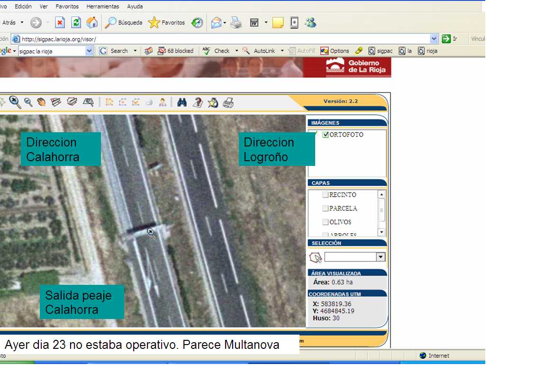Select the zoom in magnifier tool

click(x=15, y=101)
